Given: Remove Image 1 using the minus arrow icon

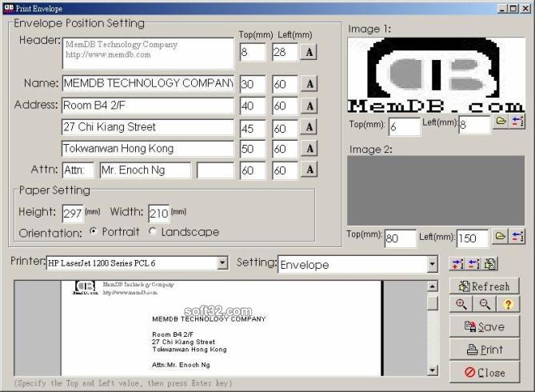Looking at the screenshot, I should tap(517, 122).
